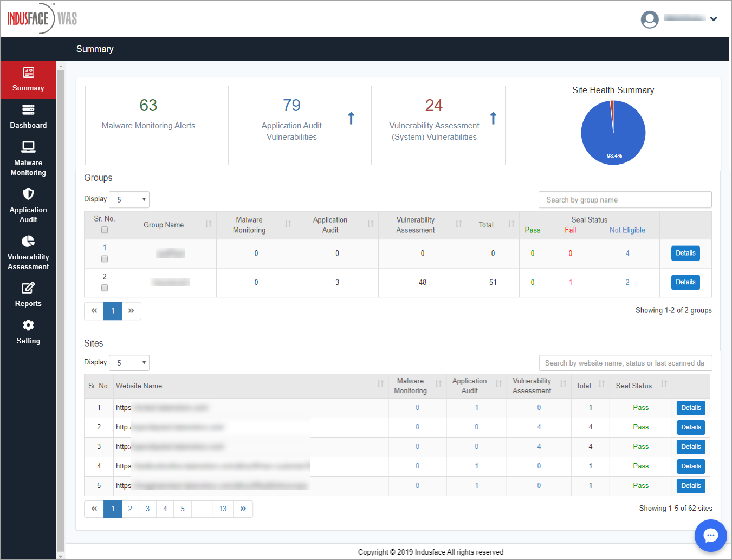Sort groups by Group Name column

(x=208, y=224)
